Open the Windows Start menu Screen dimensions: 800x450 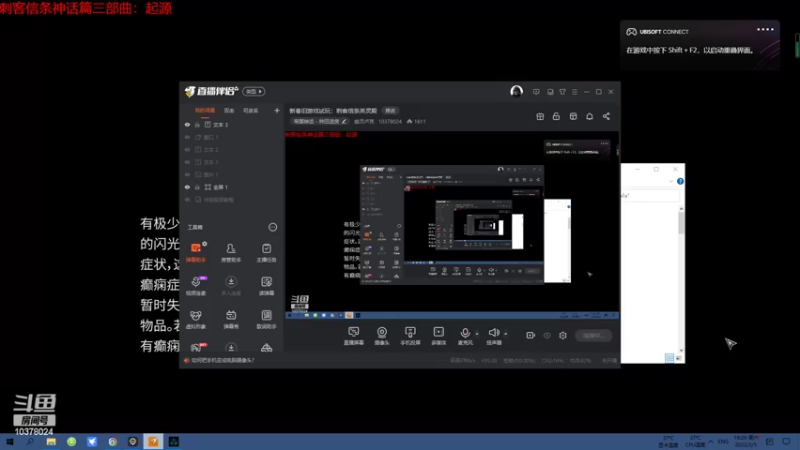(9, 442)
